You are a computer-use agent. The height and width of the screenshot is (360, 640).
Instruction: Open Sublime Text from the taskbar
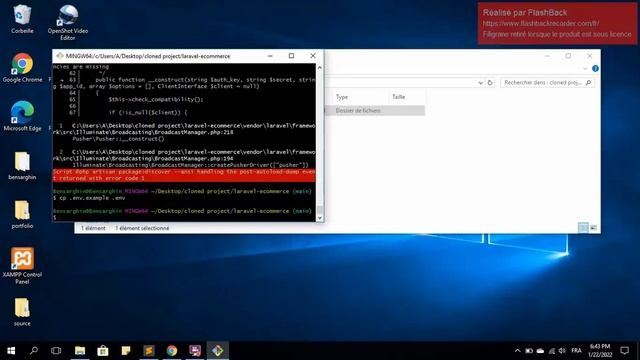[149, 350]
